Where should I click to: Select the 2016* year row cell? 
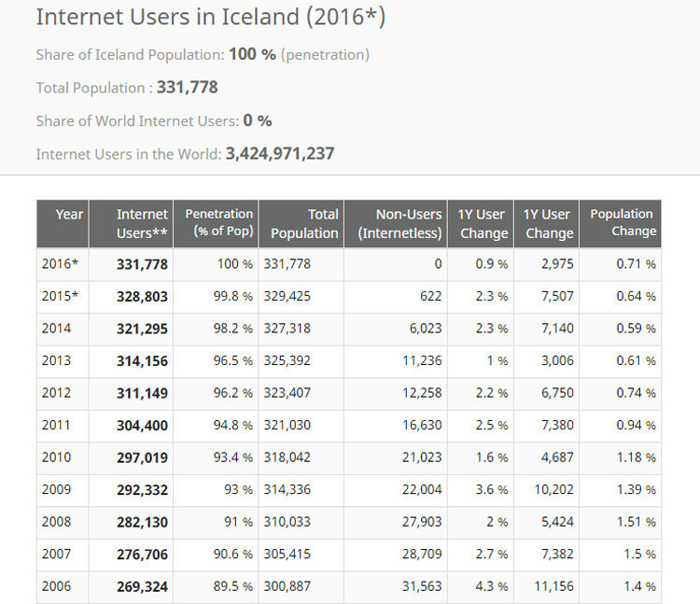point(61,264)
